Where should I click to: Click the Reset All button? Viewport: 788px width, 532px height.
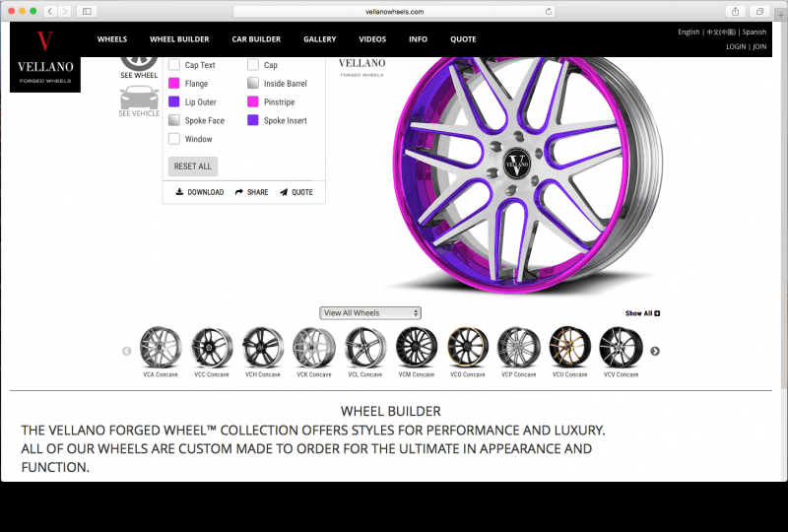pos(193,166)
